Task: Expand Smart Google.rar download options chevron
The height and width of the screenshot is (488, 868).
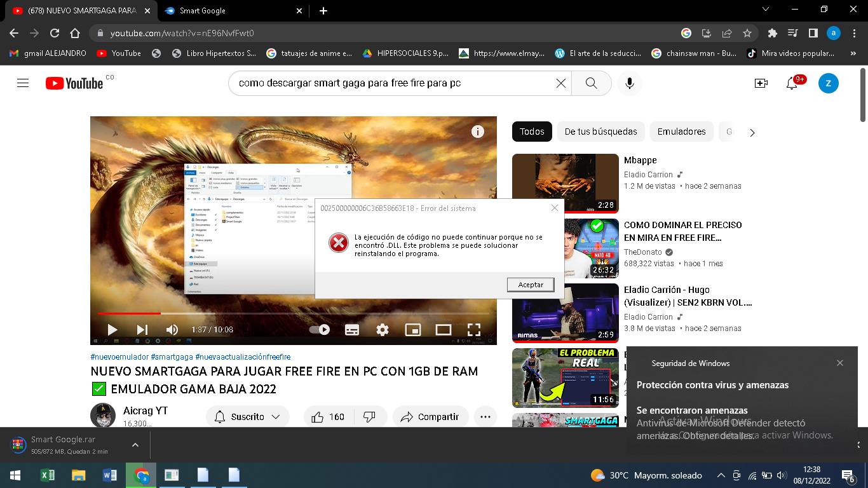Action: [x=135, y=445]
